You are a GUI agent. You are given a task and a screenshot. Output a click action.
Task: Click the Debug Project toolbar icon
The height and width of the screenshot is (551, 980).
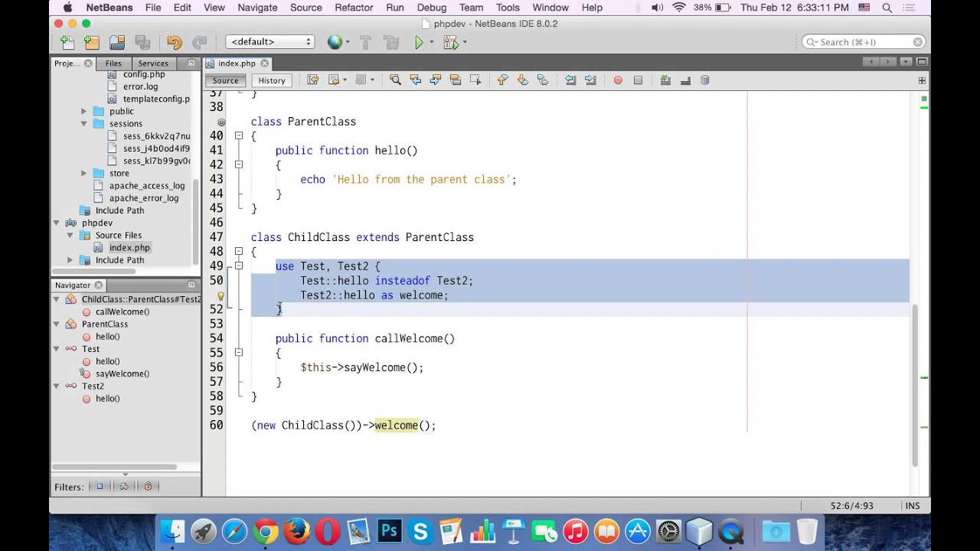tap(451, 43)
